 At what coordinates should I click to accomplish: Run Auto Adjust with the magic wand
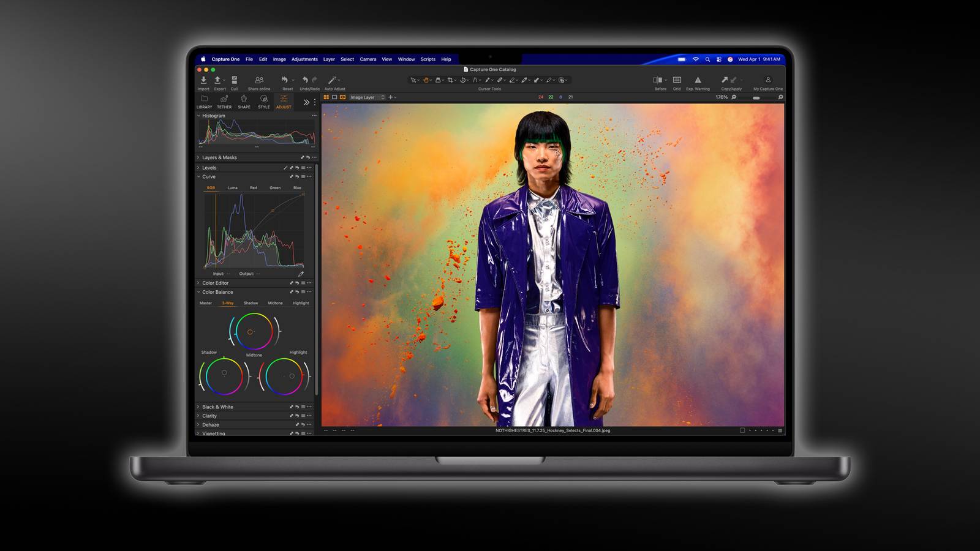coord(332,80)
